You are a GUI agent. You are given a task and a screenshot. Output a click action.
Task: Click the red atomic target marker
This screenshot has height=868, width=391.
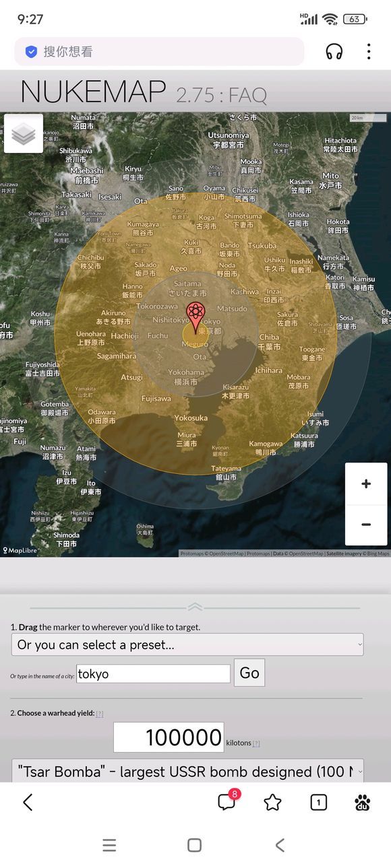pyautogui.click(x=195, y=318)
